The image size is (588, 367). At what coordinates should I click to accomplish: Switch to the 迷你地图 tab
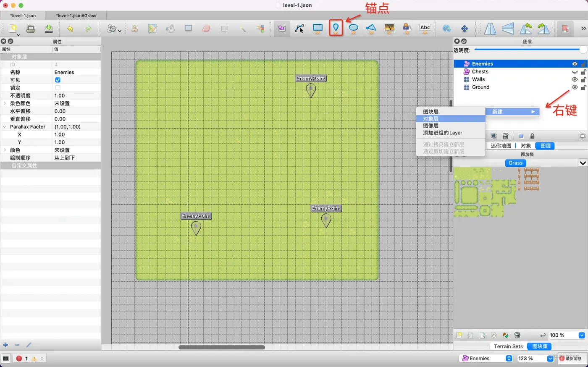pyautogui.click(x=501, y=146)
